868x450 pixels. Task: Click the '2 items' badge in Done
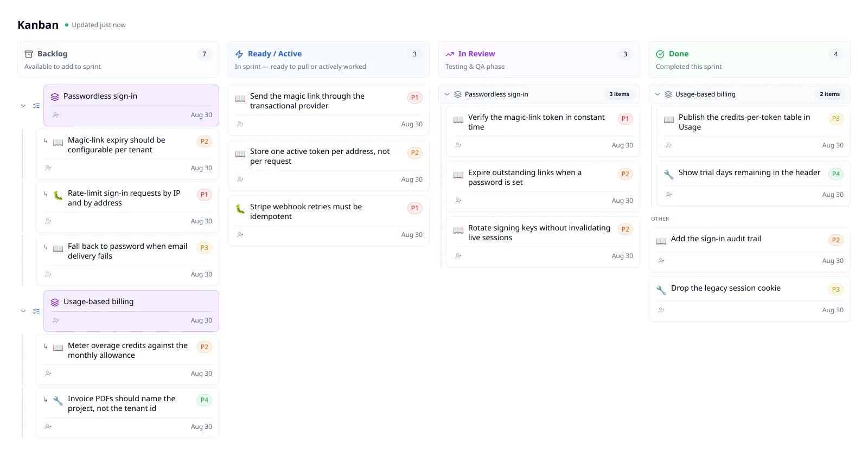[x=829, y=94]
